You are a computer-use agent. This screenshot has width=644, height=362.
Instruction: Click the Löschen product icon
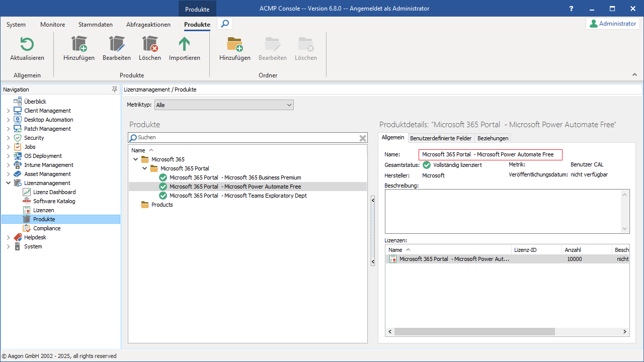[150, 45]
